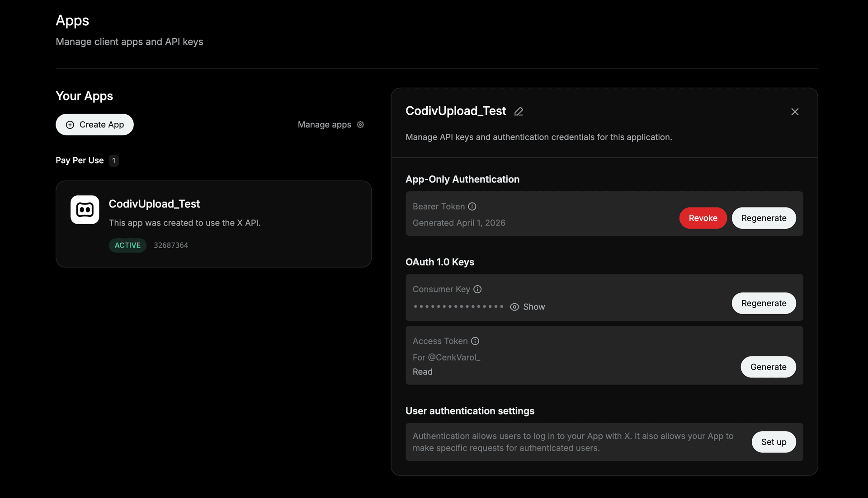The image size is (868, 498).
Task: Select the CodivUpload_Test app card
Action: [x=213, y=224]
